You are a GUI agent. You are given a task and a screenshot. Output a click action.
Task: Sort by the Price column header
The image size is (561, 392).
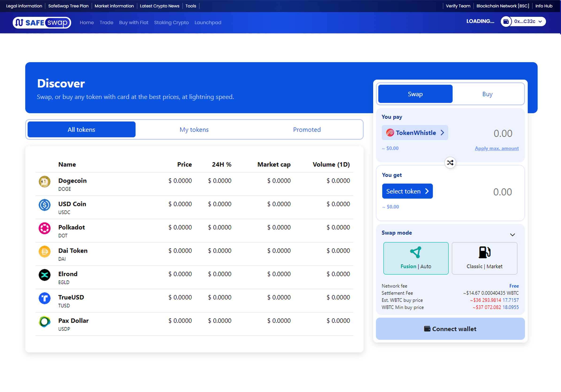coord(184,165)
